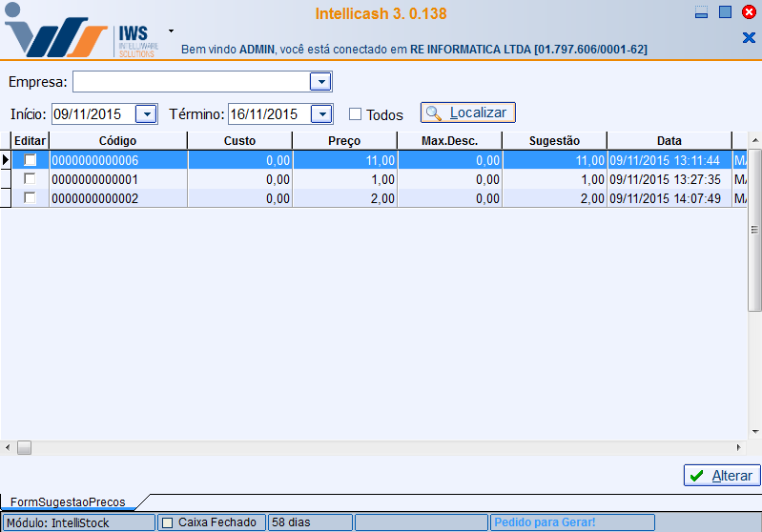Click the Max.Desc. cell of row 0000000000002

(450, 198)
